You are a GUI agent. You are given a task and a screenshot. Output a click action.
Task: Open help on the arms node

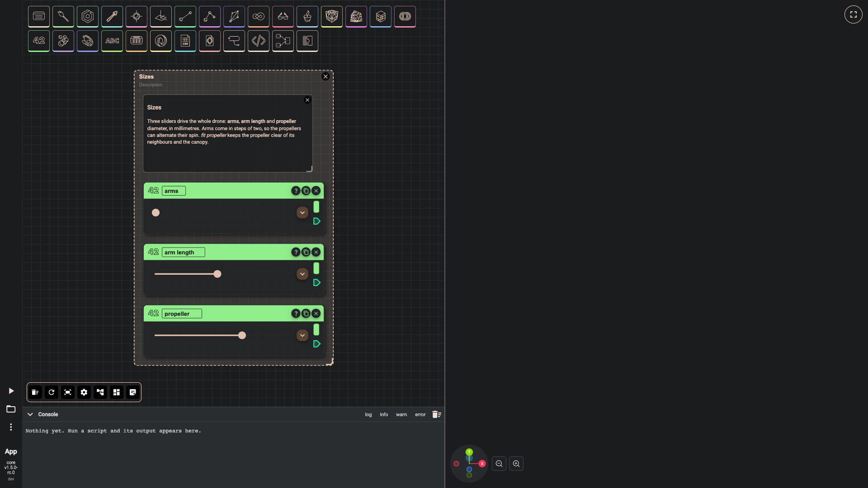tap(296, 191)
